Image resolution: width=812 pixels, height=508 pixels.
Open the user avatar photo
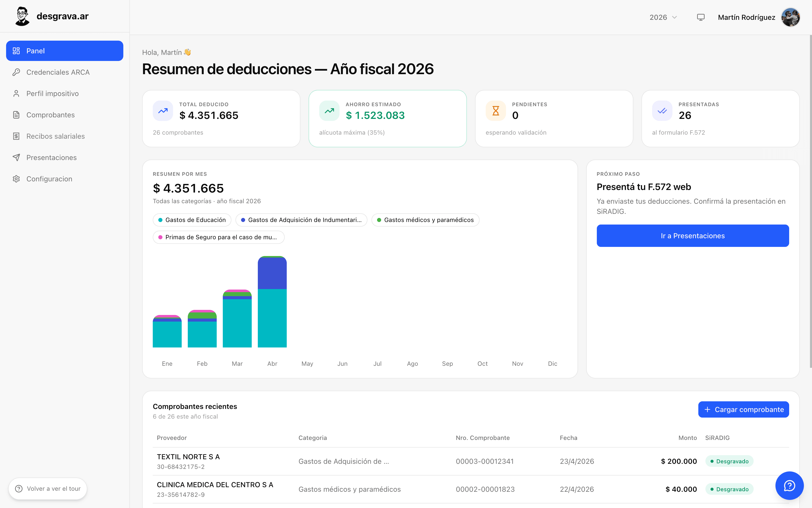tap(790, 17)
